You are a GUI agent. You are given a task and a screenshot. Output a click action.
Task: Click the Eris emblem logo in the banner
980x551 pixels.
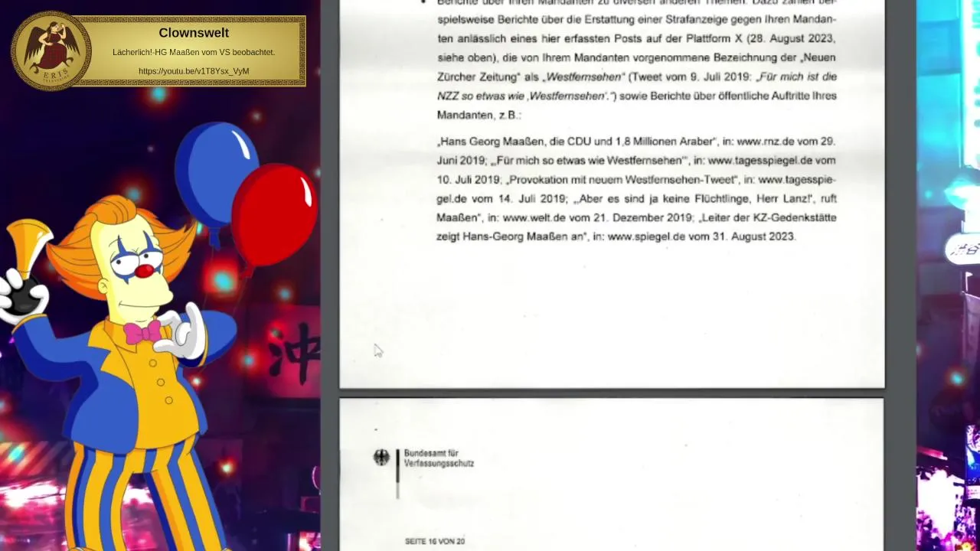[x=51, y=51]
